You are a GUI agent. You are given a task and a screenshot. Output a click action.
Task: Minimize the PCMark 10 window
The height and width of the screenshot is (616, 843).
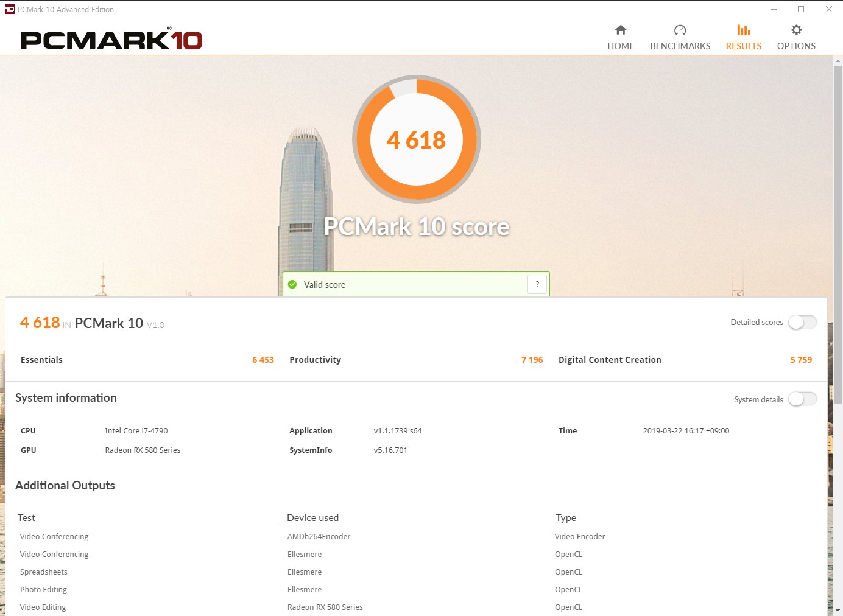point(774,9)
